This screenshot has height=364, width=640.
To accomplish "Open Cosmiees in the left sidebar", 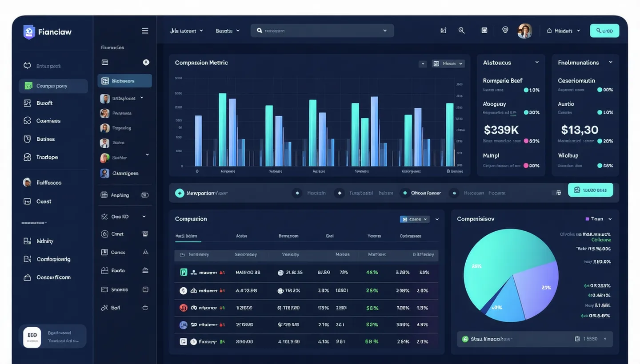I will [42, 121].
